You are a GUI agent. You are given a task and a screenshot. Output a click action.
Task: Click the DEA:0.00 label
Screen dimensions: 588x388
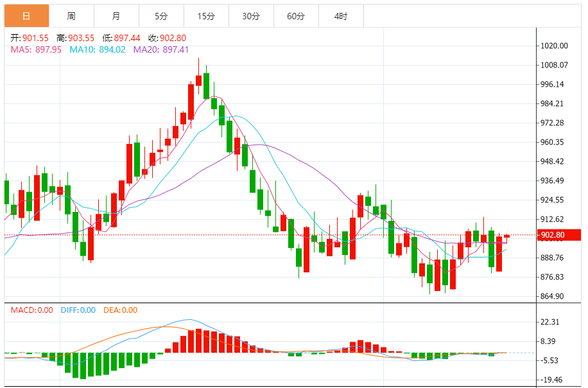(x=121, y=310)
